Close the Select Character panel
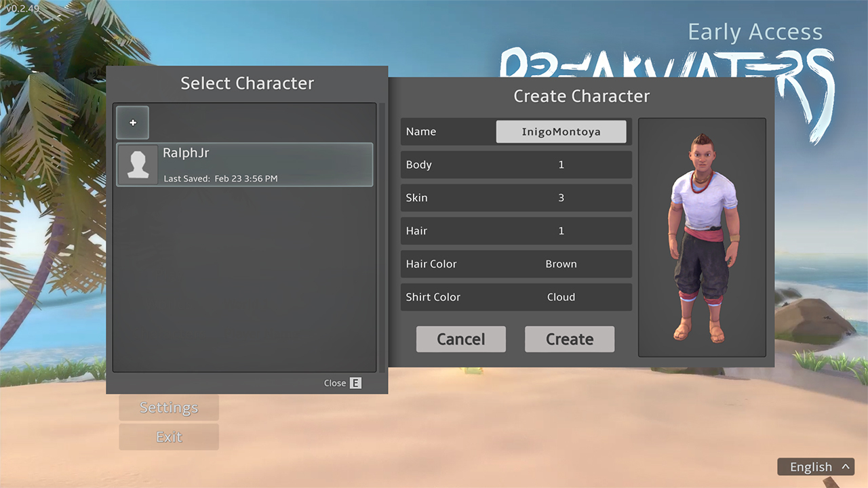The height and width of the screenshot is (488, 868). tap(342, 383)
